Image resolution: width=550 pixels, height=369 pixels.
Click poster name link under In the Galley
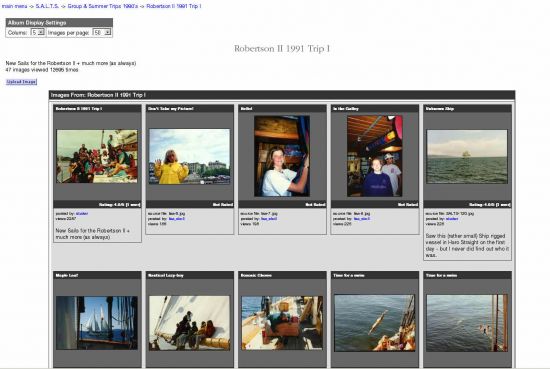point(362,219)
